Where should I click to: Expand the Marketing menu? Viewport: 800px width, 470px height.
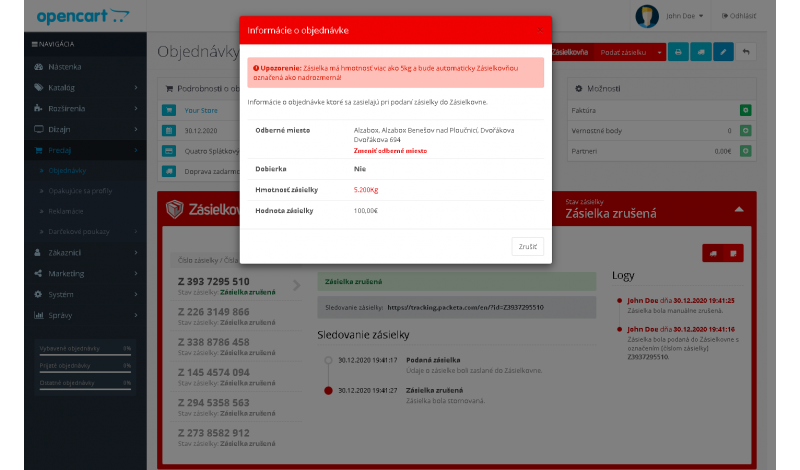tap(85, 274)
